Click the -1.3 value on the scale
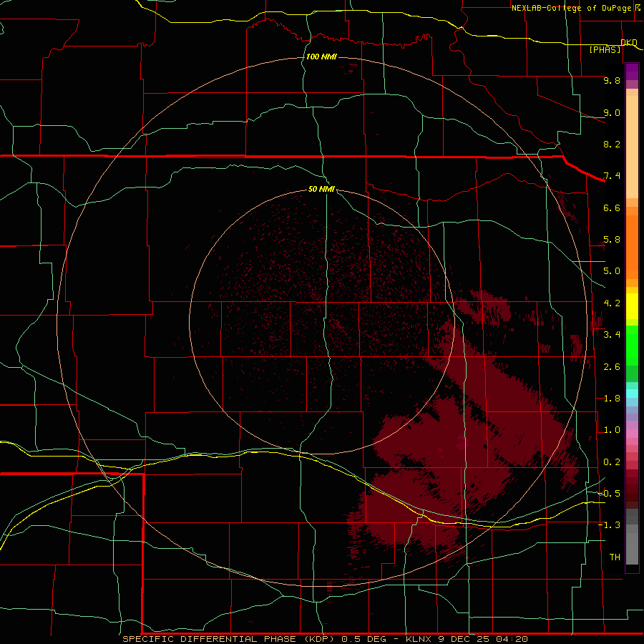 (x=609, y=525)
